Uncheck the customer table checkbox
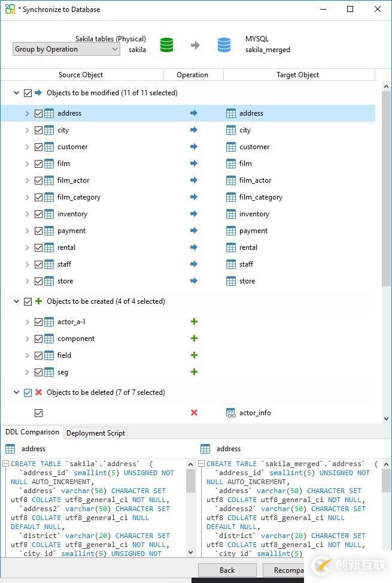The image size is (392, 583). 39,147
